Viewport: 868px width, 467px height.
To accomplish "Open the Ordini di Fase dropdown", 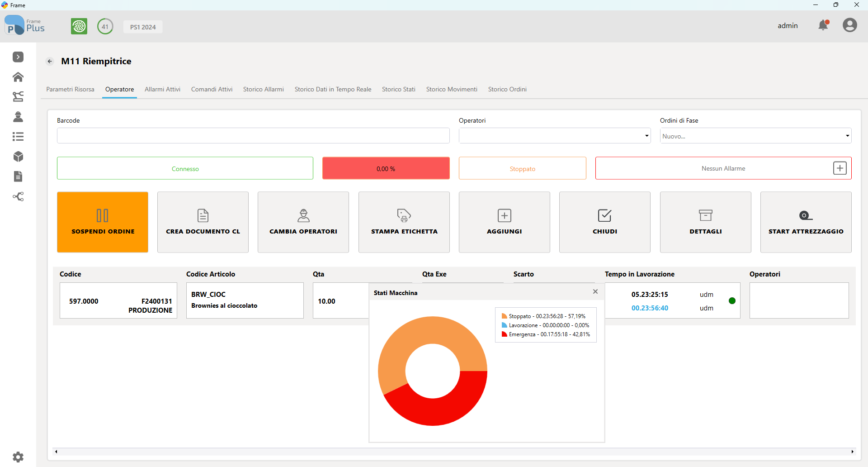I will pos(755,136).
